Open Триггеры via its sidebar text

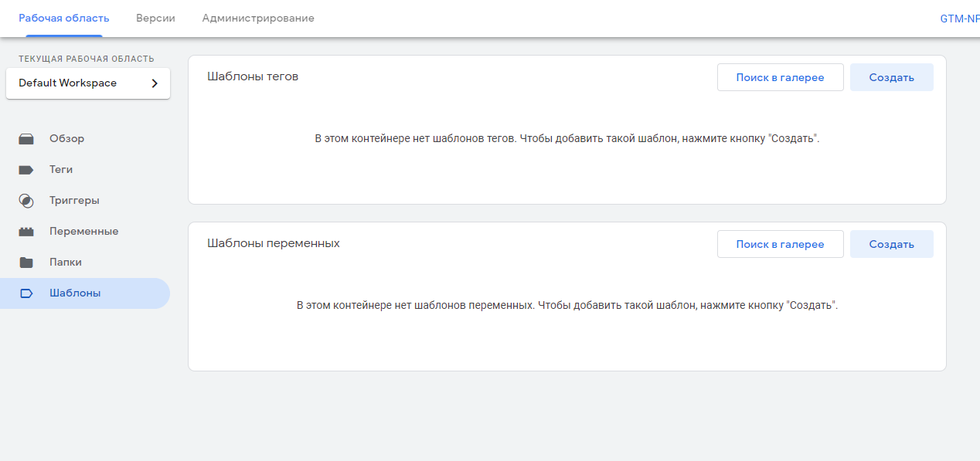pyautogui.click(x=74, y=201)
